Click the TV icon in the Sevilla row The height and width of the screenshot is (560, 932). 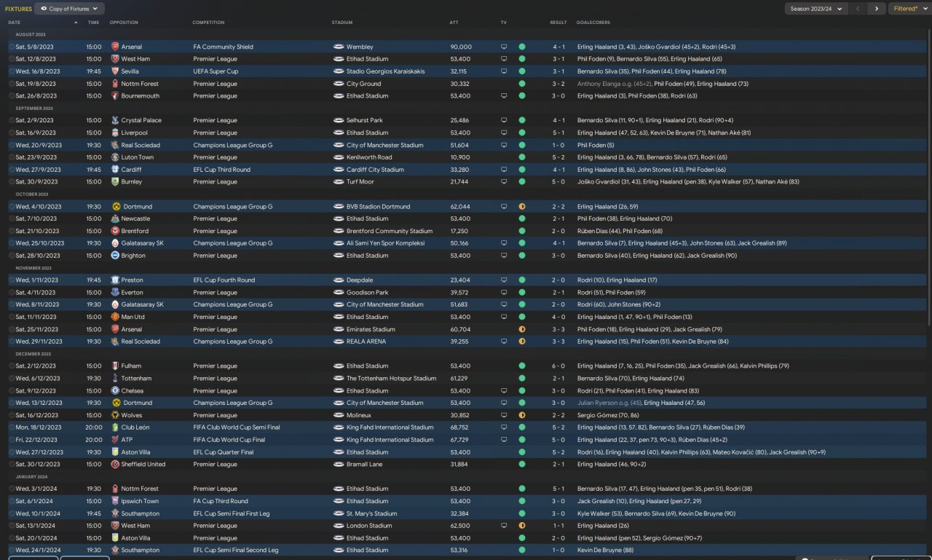[504, 71]
